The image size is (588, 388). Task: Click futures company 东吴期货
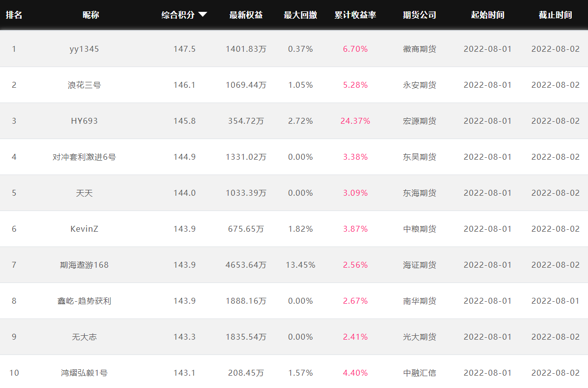coord(420,157)
